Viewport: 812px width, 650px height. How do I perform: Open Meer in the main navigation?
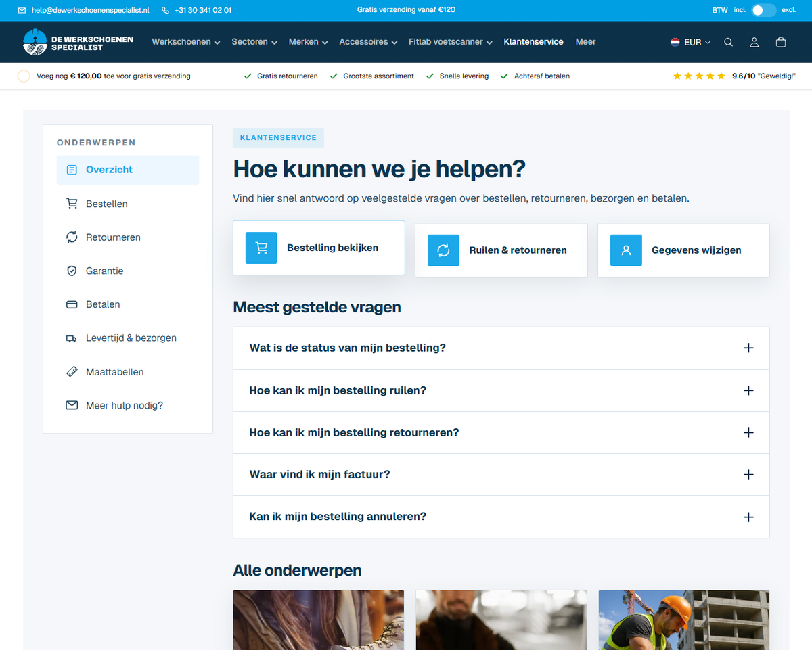[x=585, y=42]
